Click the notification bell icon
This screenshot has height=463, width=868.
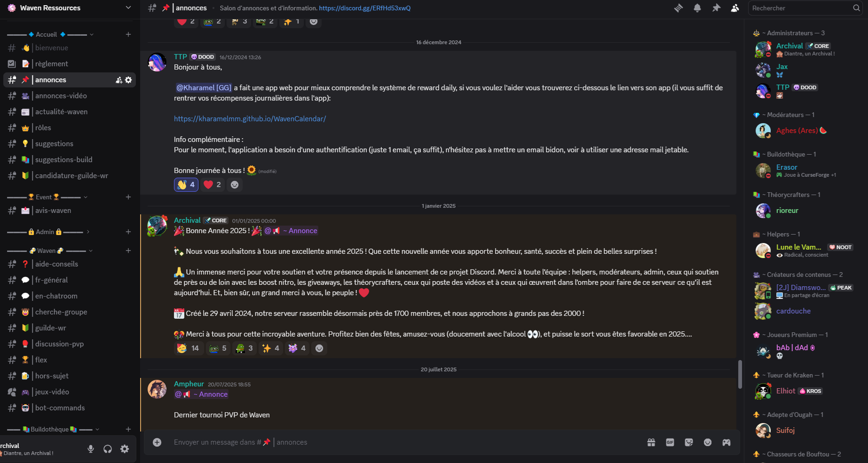(697, 8)
